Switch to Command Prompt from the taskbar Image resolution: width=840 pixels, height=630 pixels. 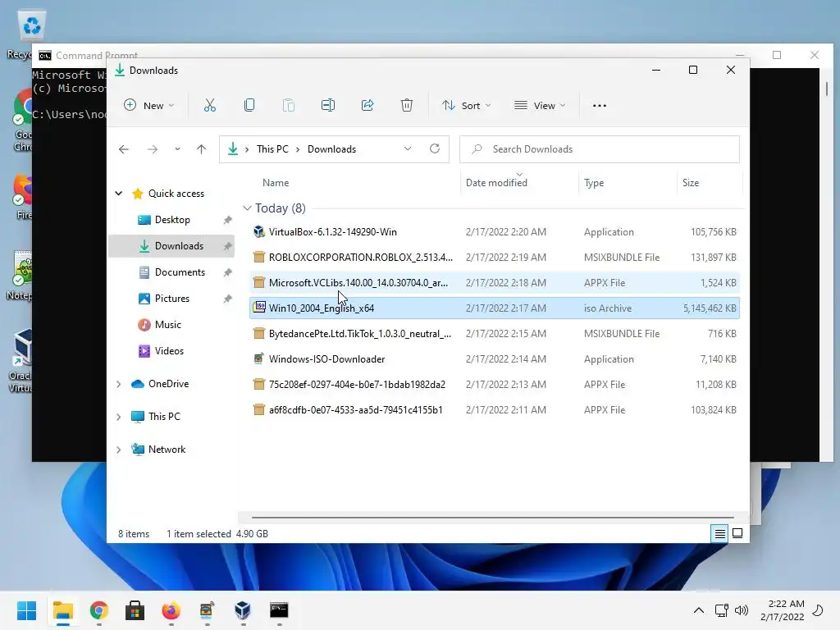(x=279, y=610)
